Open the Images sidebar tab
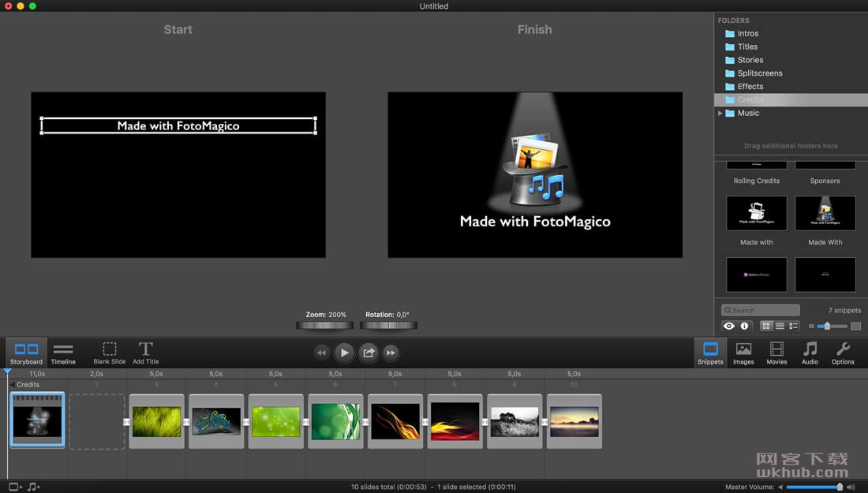868x493 pixels. coord(743,353)
